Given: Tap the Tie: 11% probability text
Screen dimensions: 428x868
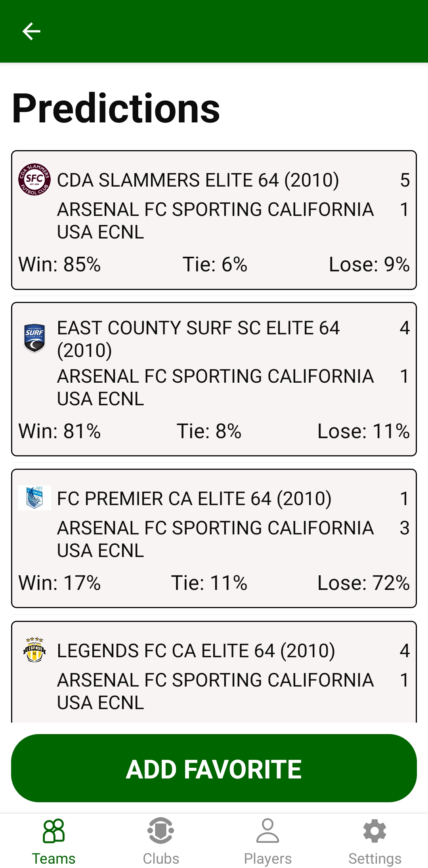Looking at the screenshot, I should [x=209, y=583].
